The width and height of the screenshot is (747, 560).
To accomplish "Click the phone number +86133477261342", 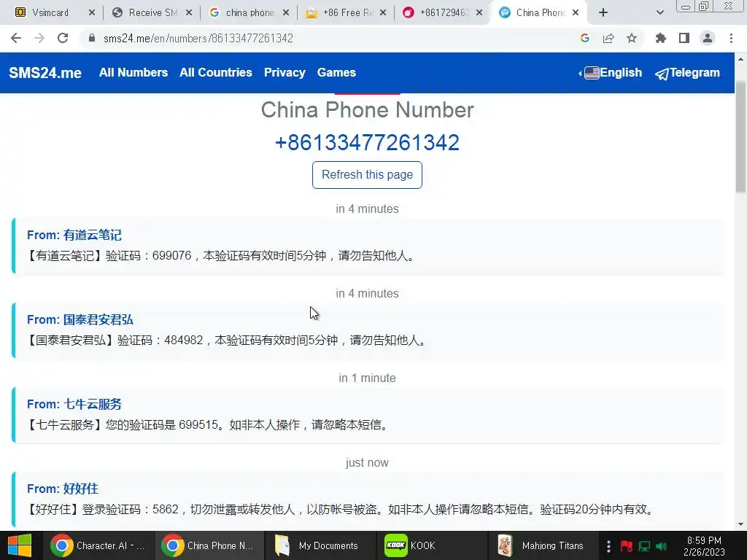I will click(x=367, y=142).
